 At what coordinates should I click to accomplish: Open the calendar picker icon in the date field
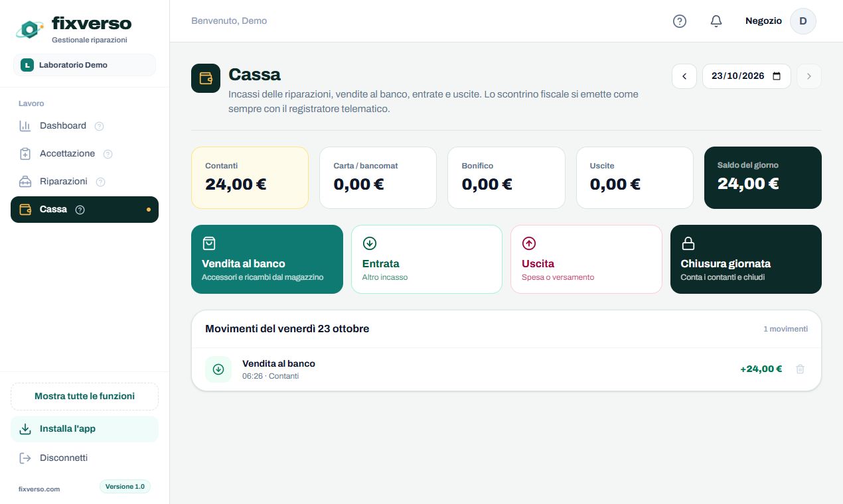777,76
